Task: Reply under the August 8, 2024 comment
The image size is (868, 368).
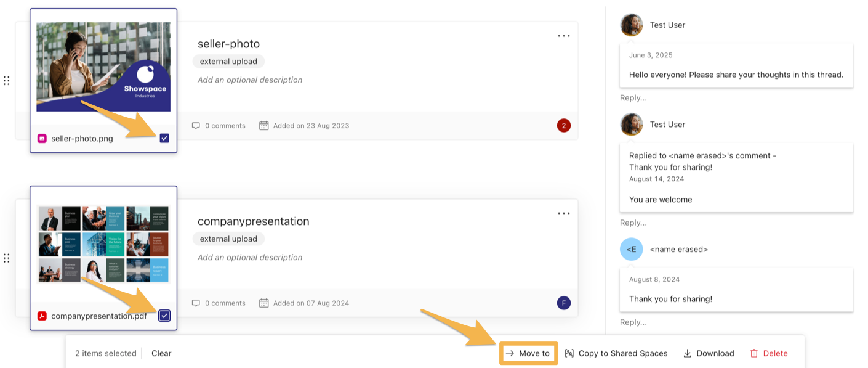Action: coord(633,322)
